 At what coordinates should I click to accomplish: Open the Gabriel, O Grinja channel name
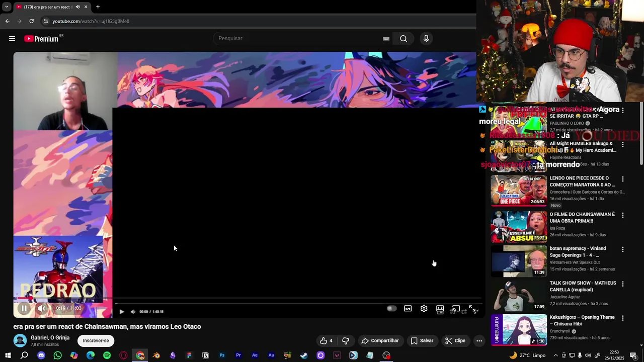click(50, 338)
